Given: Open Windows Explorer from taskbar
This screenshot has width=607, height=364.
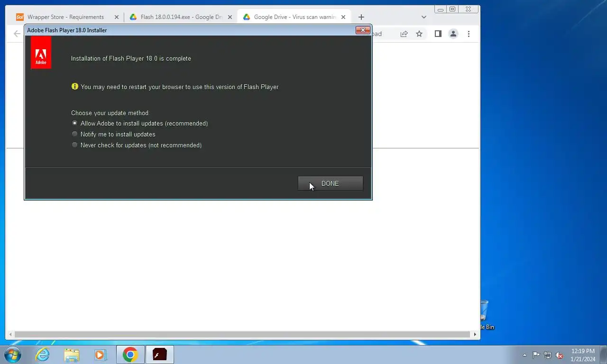Looking at the screenshot, I should (x=72, y=355).
